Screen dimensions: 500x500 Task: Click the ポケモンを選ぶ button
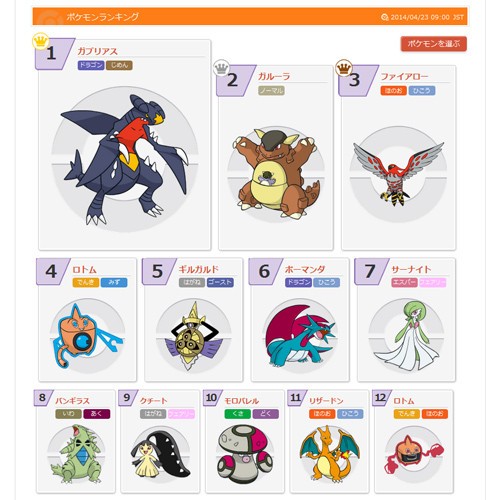click(433, 44)
